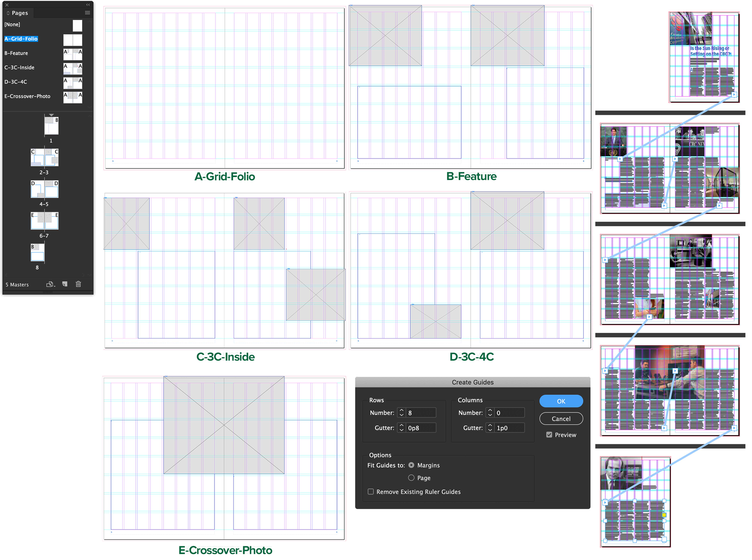Click the 'C-3C-Inside' green caption
The height and width of the screenshot is (560, 752).
click(225, 357)
